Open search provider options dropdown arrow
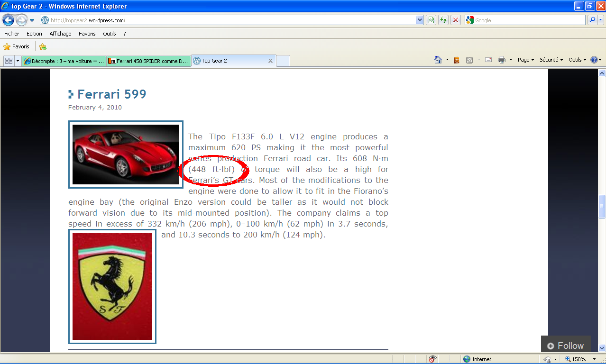This screenshot has height=364, width=606. [601, 20]
